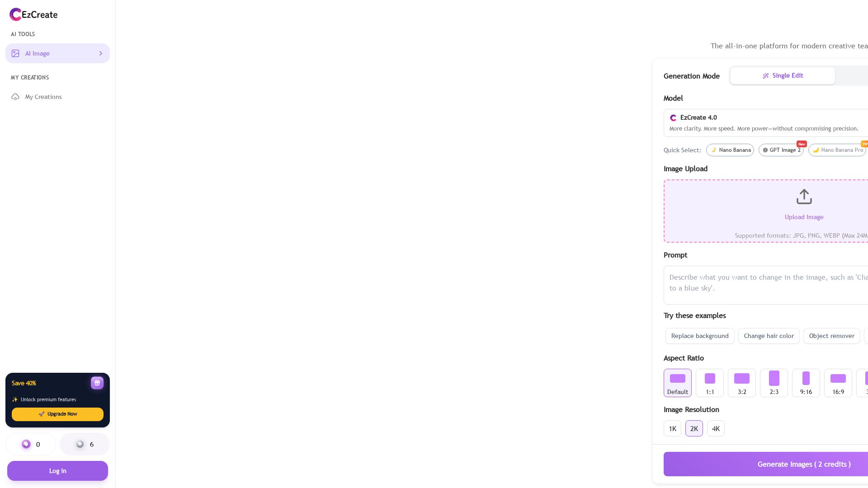Click the gift icon in Save 40% card
Image resolution: width=868 pixels, height=488 pixels.
[97, 383]
